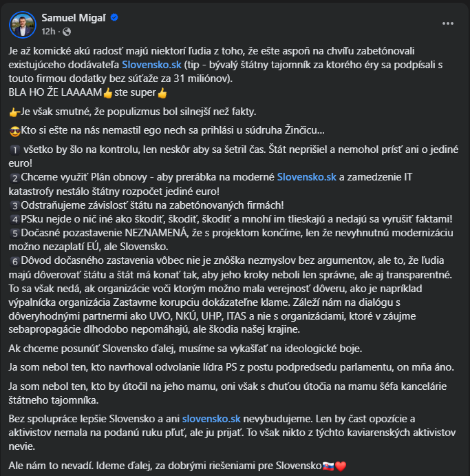Click the keycap number 3 emoji
470x476 pixels.
coord(14,205)
